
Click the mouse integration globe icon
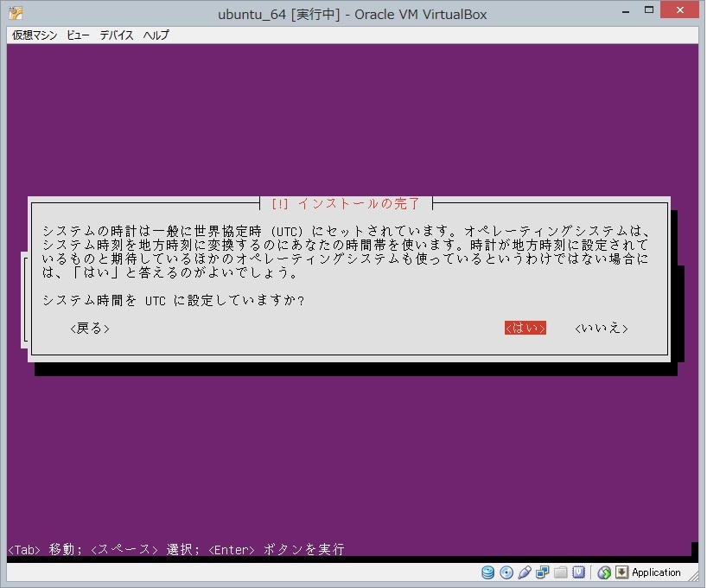[604, 572]
